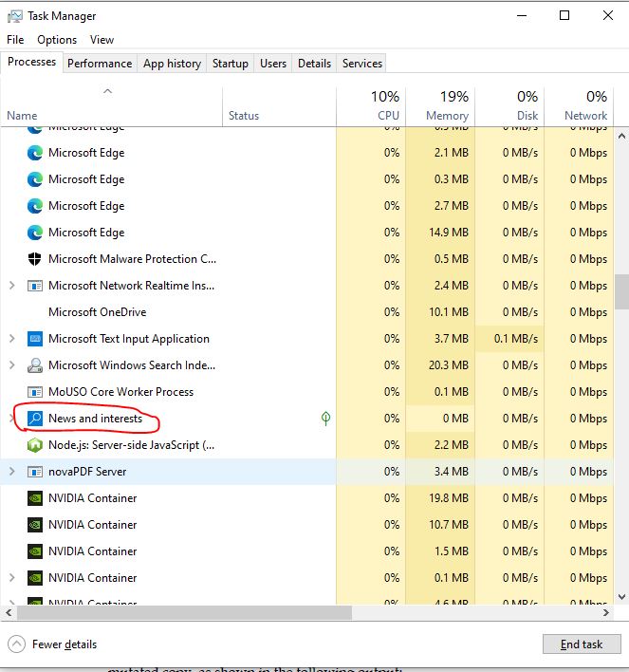Click the NVIDIA icon beside 19.8 MB

35,498
